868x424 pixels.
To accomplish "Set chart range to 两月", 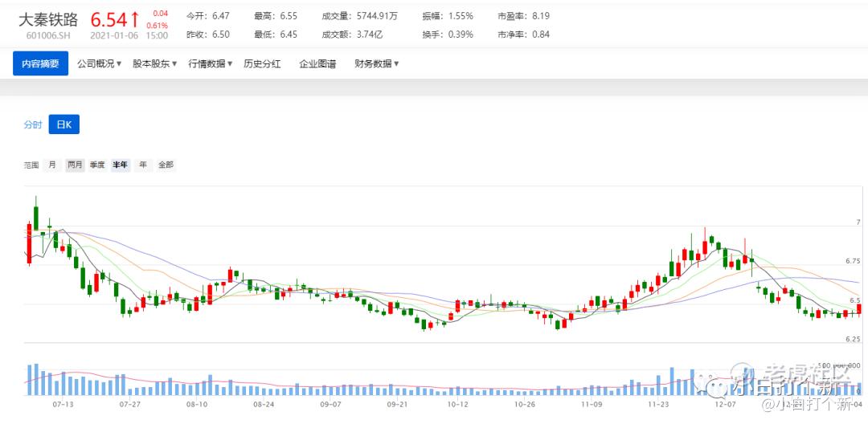I will pos(75,165).
